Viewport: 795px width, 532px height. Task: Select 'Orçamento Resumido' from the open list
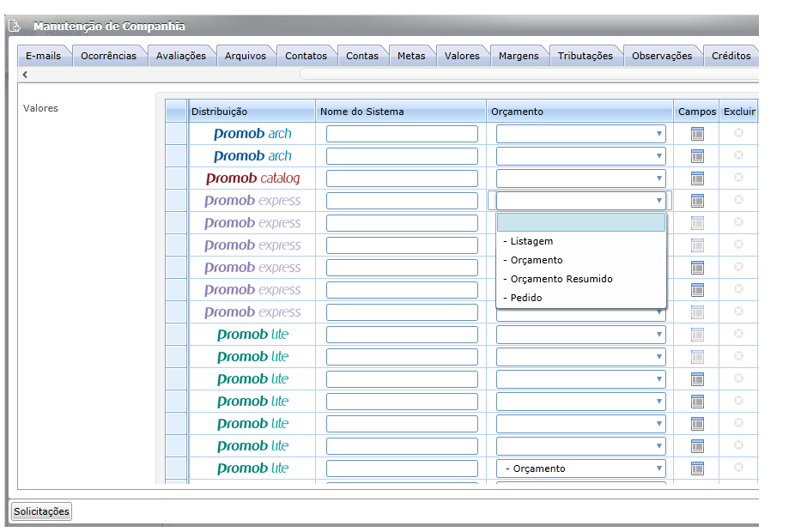561,279
